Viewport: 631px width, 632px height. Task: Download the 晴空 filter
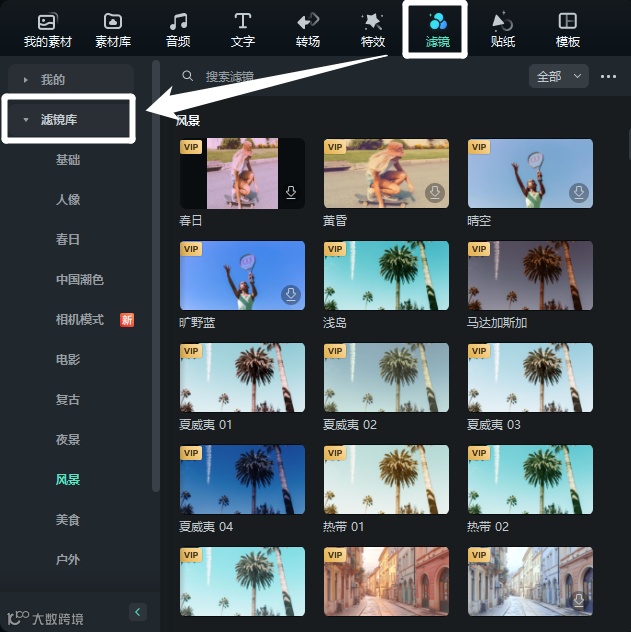(579, 192)
